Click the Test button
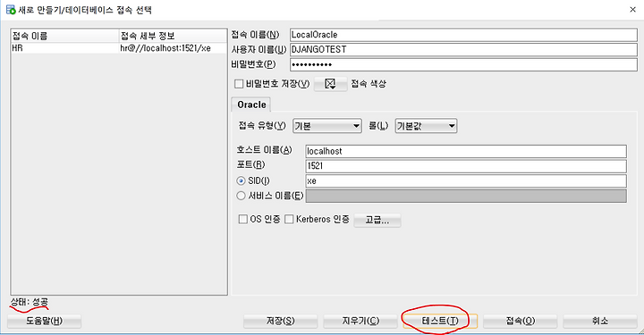This screenshot has height=335, width=644. click(440, 321)
